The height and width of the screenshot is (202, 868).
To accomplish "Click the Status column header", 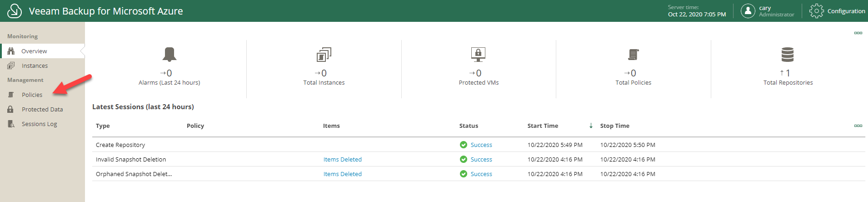I will [x=469, y=126].
